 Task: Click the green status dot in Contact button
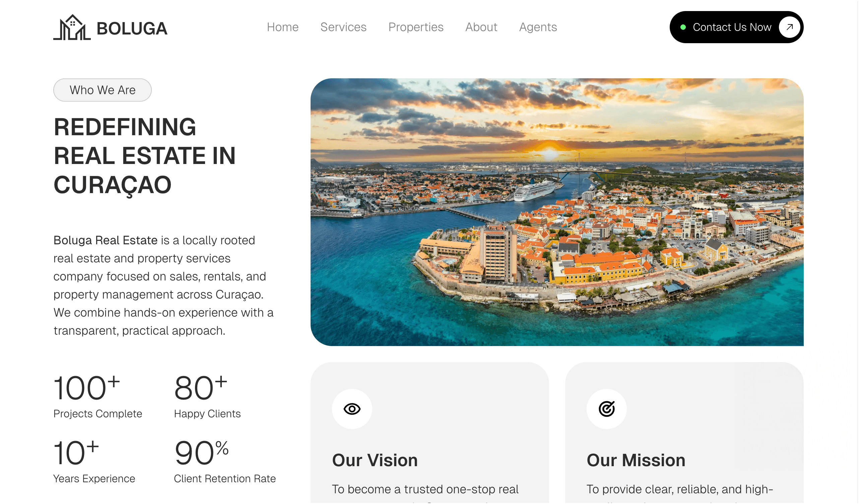(x=683, y=27)
